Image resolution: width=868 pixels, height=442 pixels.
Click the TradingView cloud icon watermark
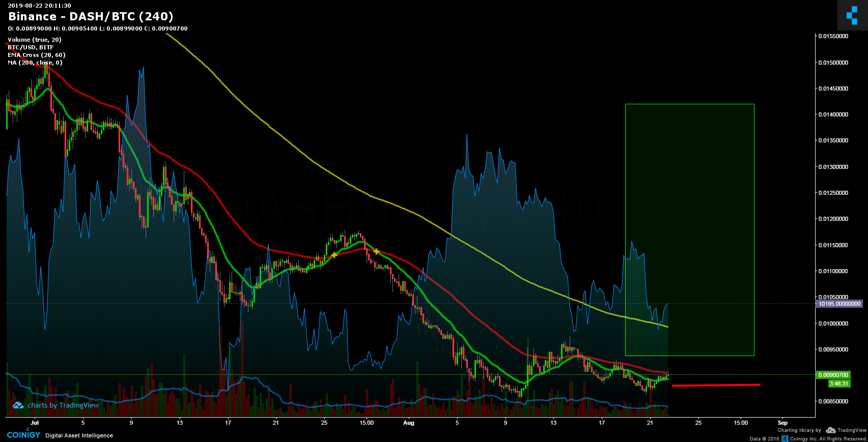pyautogui.click(x=18, y=405)
